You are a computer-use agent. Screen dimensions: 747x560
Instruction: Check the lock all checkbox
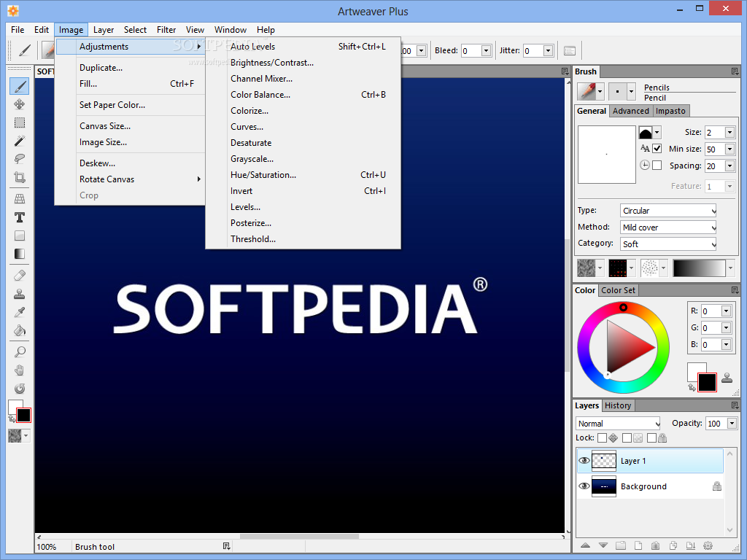tap(651, 437)
